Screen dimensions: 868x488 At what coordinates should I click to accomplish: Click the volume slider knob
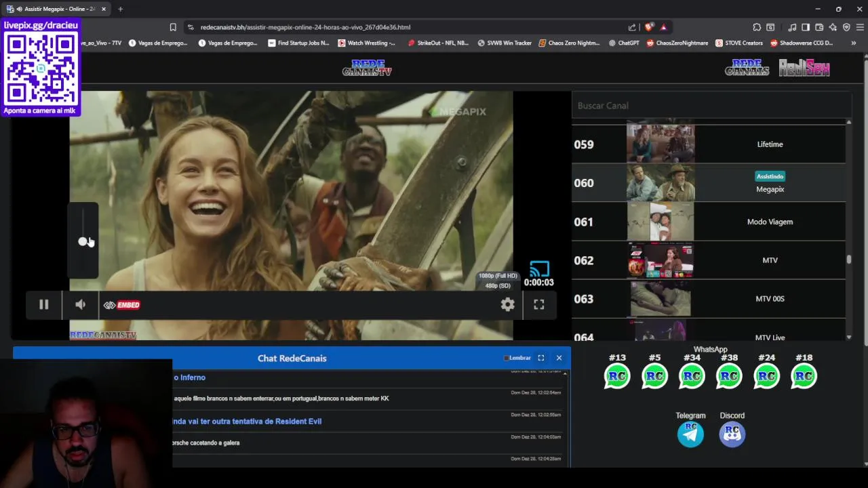(83, 241)
